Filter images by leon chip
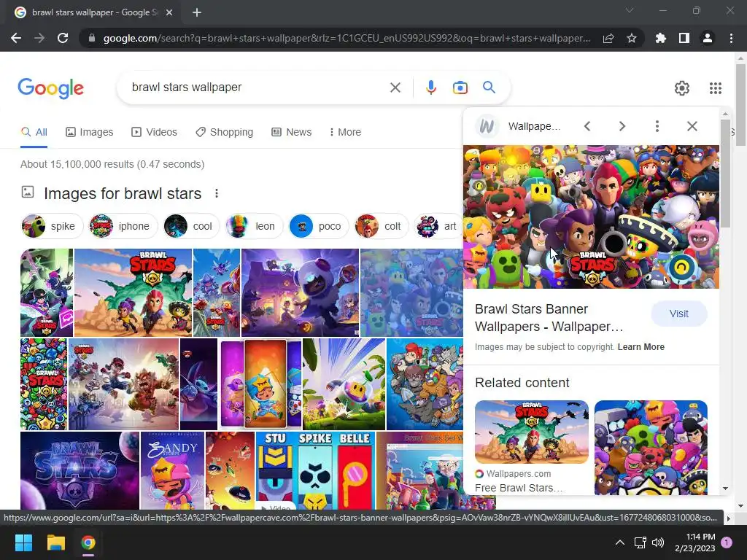This screenshot has height=560, width=747. coord(254,226)
